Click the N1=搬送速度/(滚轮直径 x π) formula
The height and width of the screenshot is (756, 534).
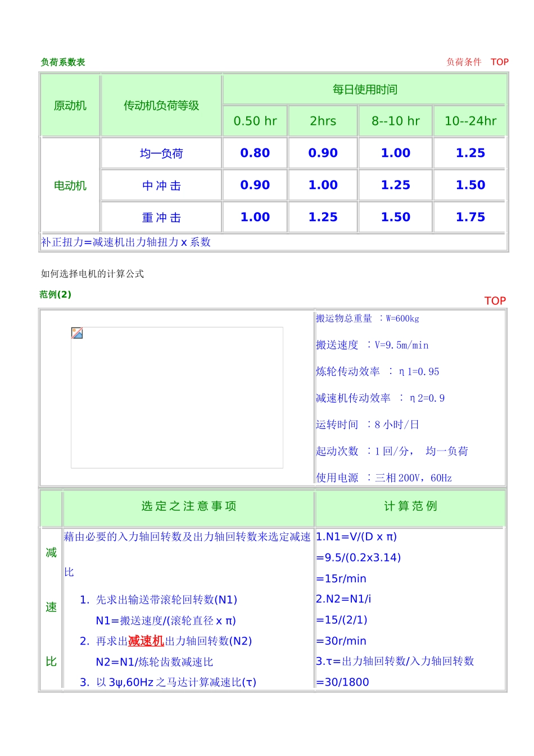point(166,620)
